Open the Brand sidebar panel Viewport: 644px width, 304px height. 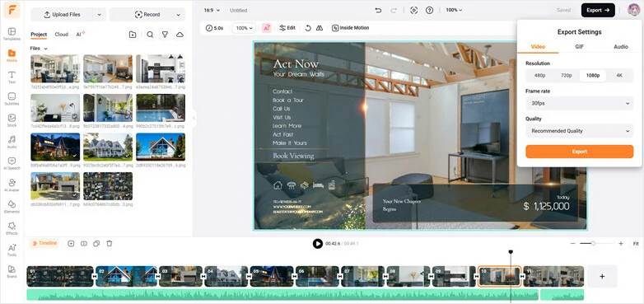(x=12, y=271)
